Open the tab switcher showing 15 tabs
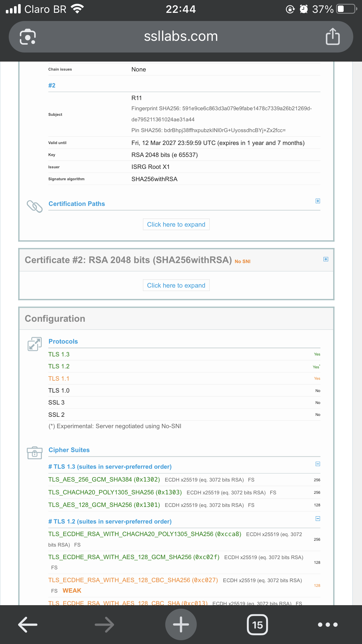The width and height of the screenshot is (362, 644). tap(257, 624)
